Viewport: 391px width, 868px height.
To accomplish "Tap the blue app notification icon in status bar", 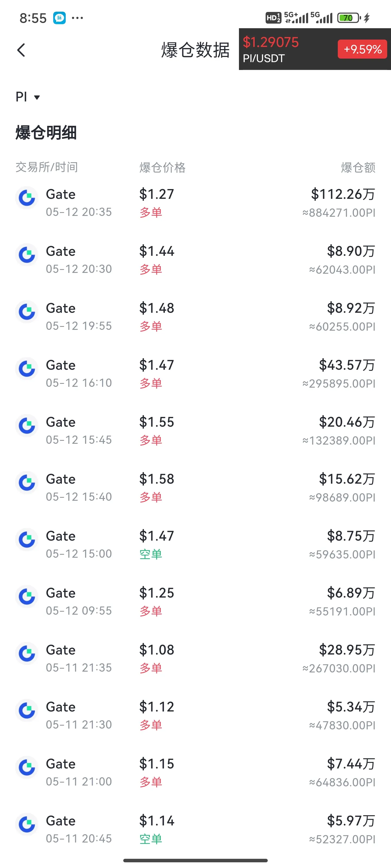I will [x=59, y=18].
